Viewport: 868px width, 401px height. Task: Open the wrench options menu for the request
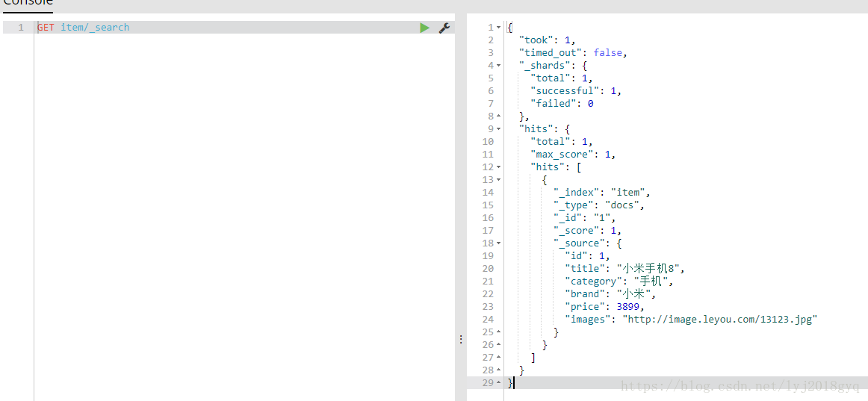pos(444,28)
